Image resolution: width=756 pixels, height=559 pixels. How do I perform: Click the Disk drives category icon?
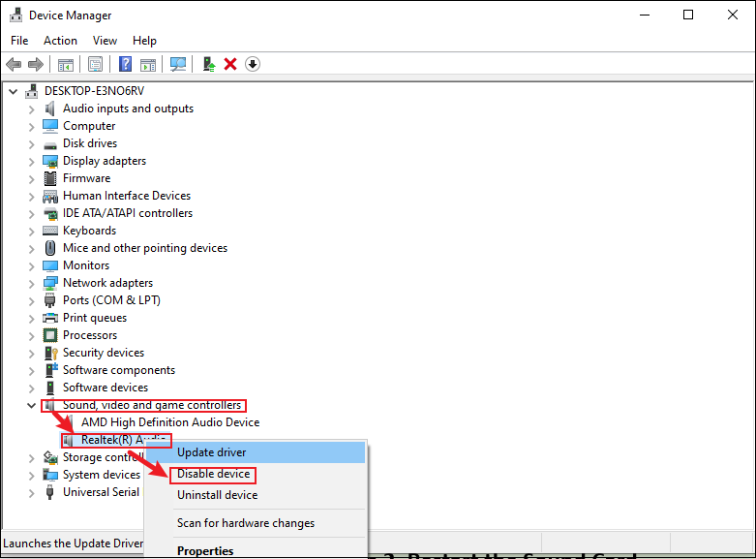50,144
